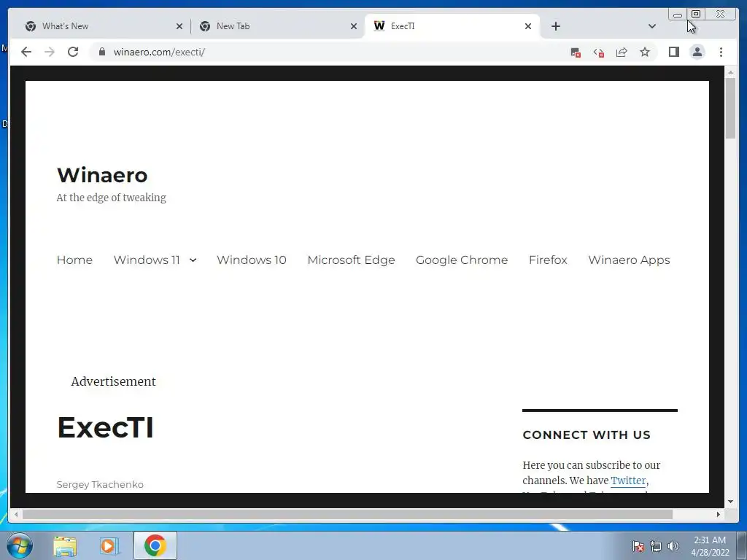Click the ExecTI page heading
747x560 pixels.
coord(105,427)
